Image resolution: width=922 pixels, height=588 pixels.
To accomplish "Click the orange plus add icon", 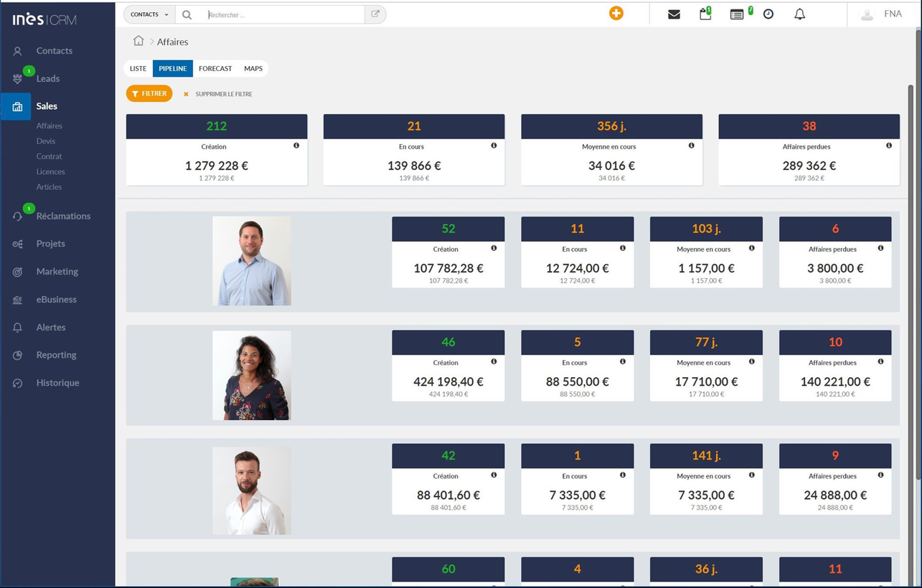I will tap(616, 14).
